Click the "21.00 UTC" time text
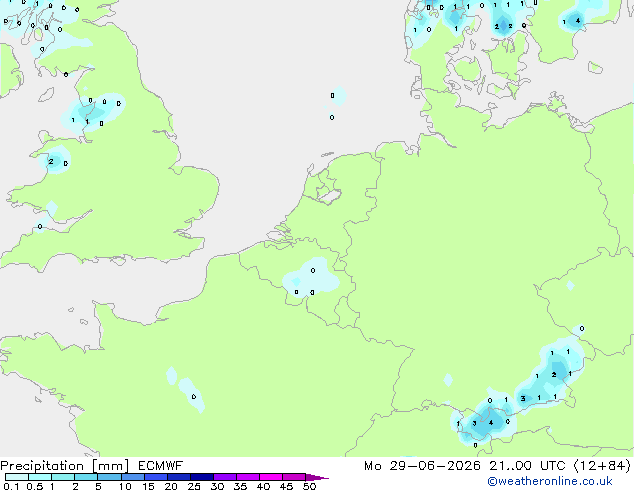Viewport: 634px width, 490px height. [527, 466]
